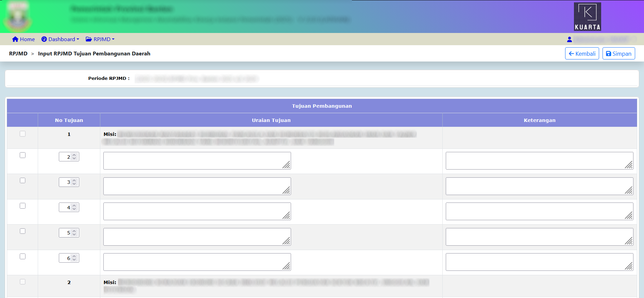Viewport: 644px width, 298px height.
Task: Click the Home house icon
Action: 15,39
